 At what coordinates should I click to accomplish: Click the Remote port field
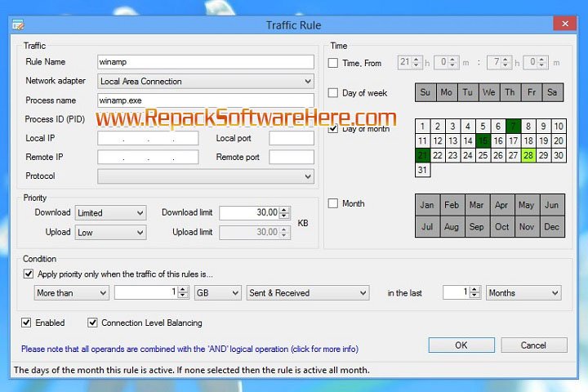click(x=292, y=157)
